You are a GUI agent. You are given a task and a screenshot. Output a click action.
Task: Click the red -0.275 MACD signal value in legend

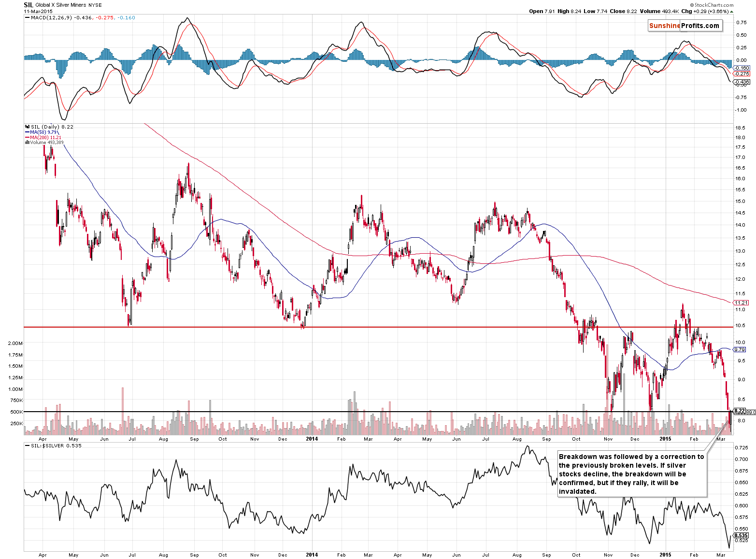click(x=105, y=18)
